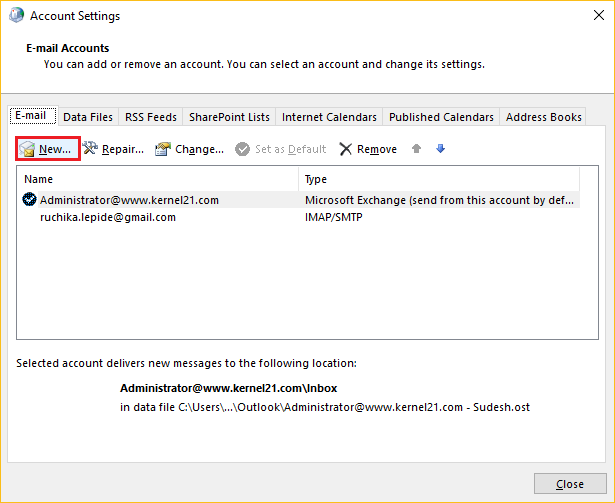Click the Remove label
Screen dimensions: 615x503
coord(377,149)
